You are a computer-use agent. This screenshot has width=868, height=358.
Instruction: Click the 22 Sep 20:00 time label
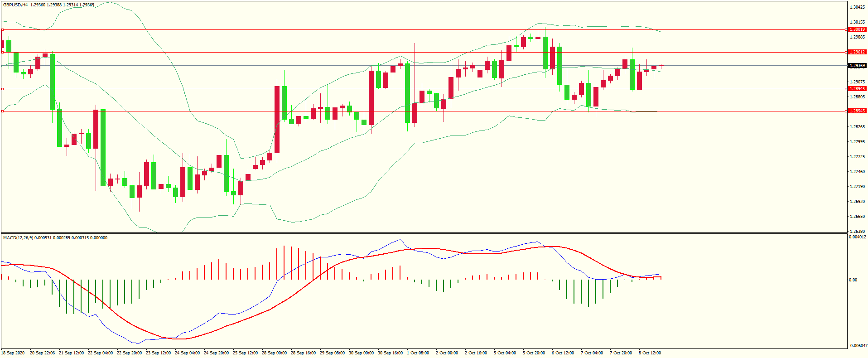130,353
